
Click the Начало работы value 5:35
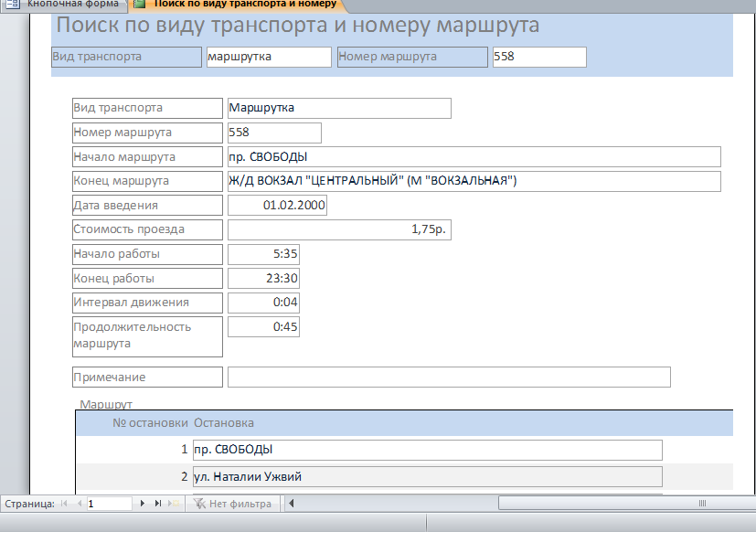pos(264,254)
